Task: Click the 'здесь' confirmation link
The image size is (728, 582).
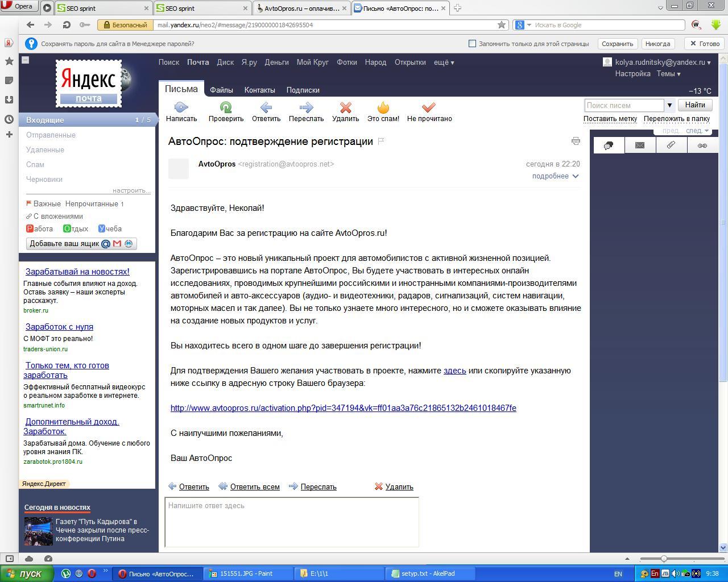Action: [x=454, y=371]
